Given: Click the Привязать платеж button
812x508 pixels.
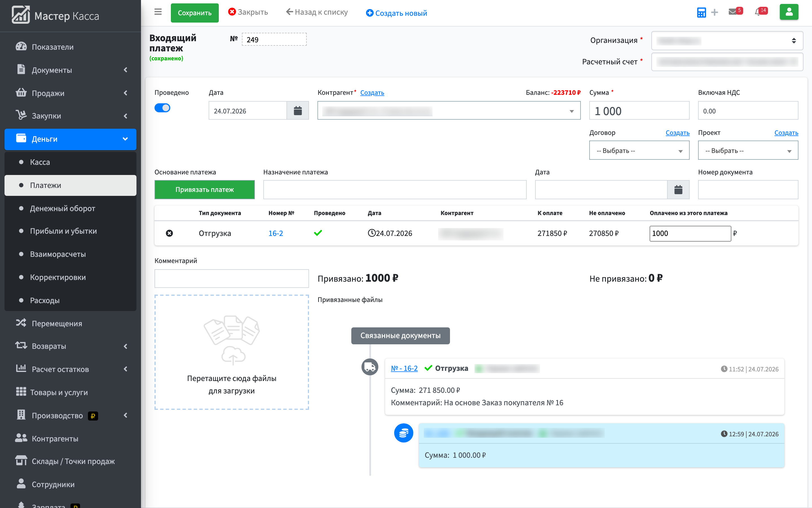Looking at the screenshot, I should pyautogui.click(x=204, y=189).
